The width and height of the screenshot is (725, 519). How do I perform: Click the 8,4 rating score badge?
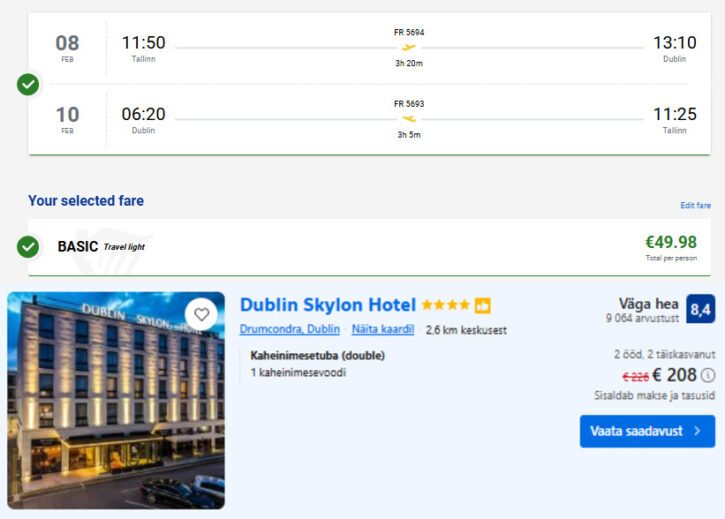pyautogui.click(x=700, y=310)
